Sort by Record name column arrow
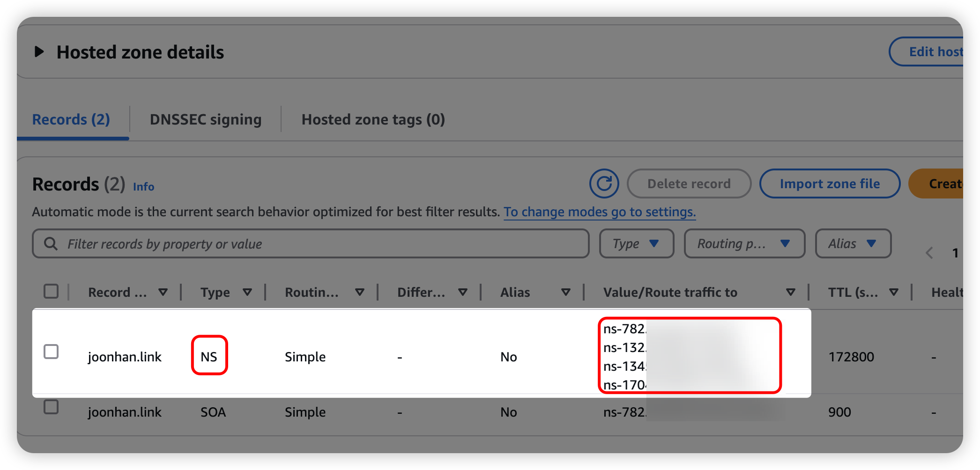This screenshot has width=980, height=470. 163,292
